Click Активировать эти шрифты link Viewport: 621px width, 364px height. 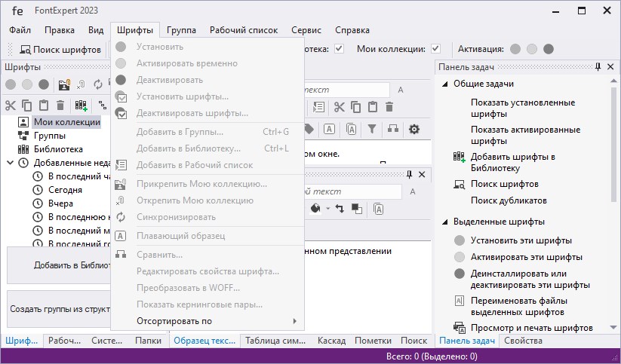pyautogui.click(x=527, y=257)
